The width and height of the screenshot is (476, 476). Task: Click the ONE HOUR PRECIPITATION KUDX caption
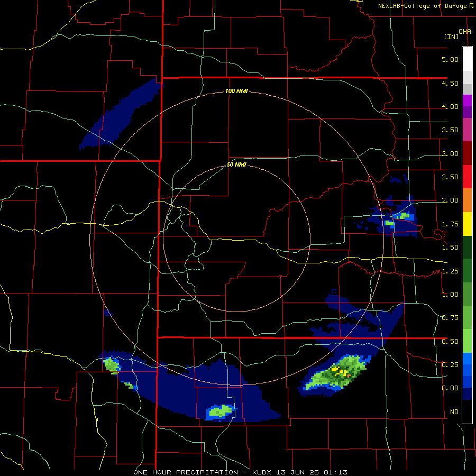click(240, 472)
